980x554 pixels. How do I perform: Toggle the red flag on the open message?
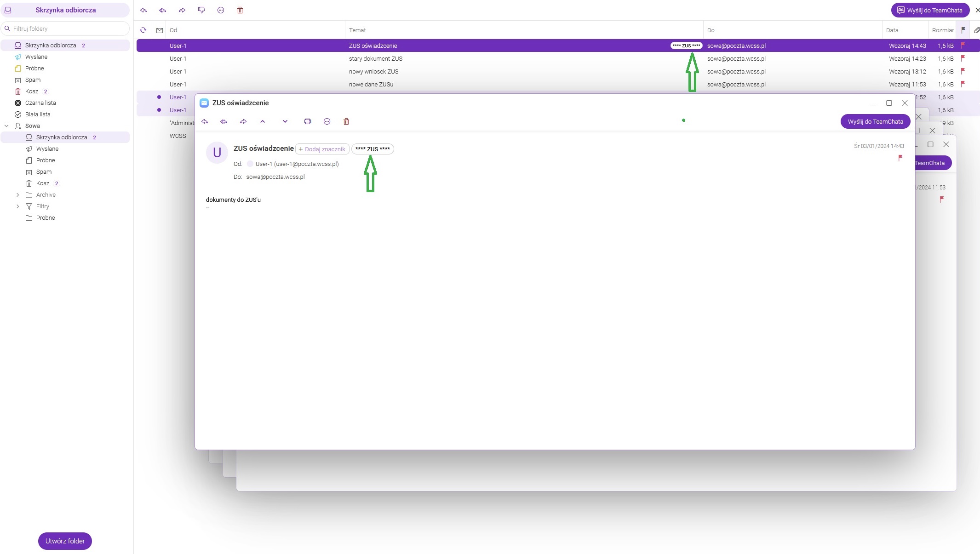[x=900, y=158]
